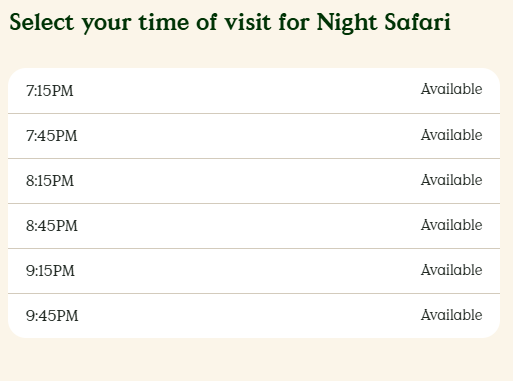Screen dimensions: 513x381
Task: Pick the 9:15PM time slot
Action: pyautogui.click(x=254, y=271)
